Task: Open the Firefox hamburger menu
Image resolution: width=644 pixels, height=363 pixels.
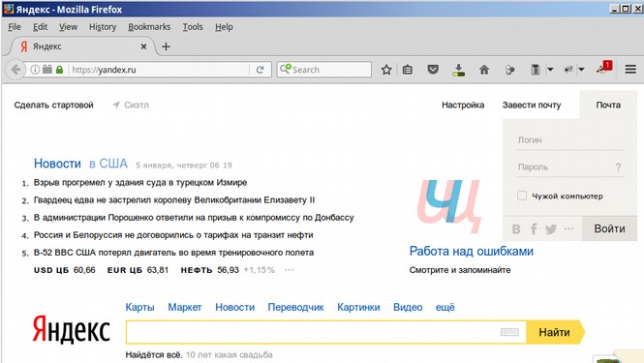Action: point(630,70)
